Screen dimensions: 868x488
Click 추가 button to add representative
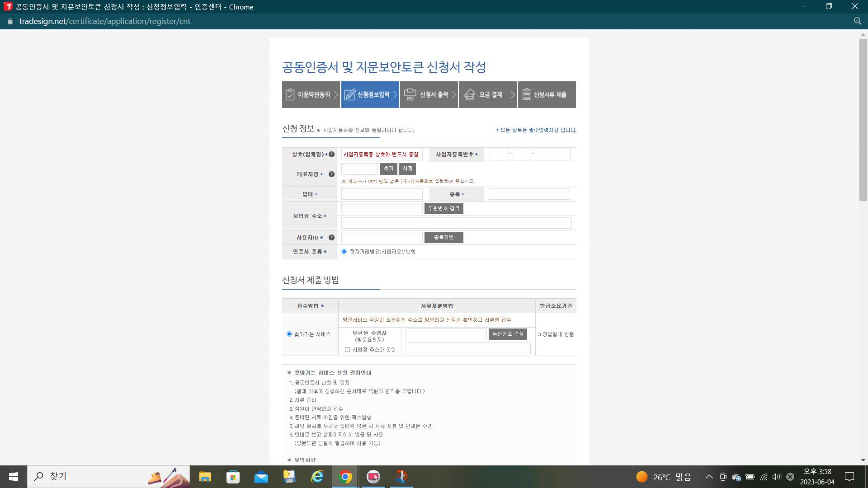click(388, 169)
